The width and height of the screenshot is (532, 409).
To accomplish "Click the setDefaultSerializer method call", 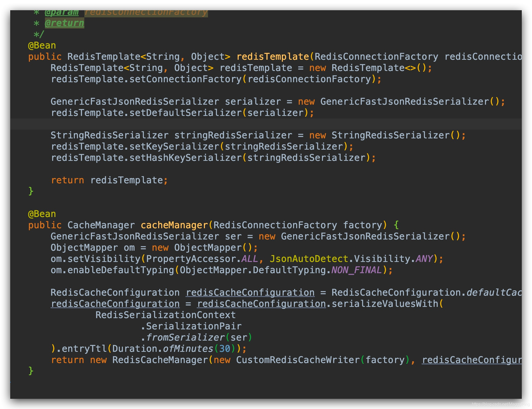I will (x=185, y=113).
